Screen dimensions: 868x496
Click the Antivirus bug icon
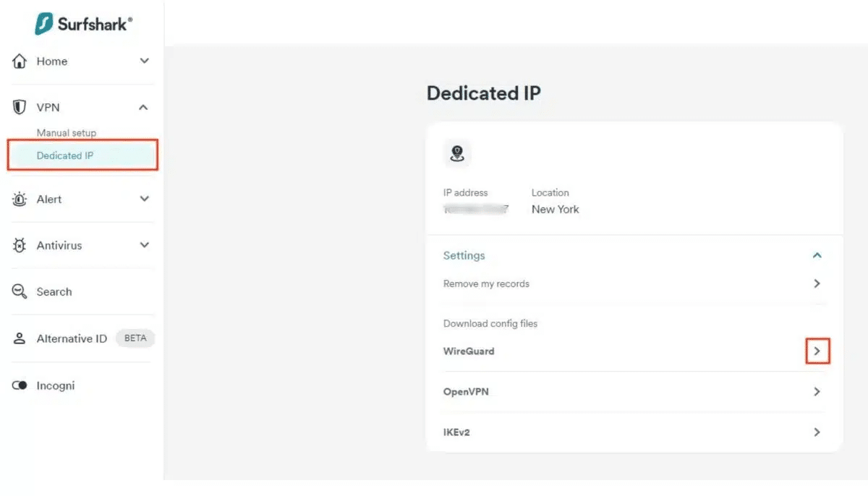click(20, 246)
